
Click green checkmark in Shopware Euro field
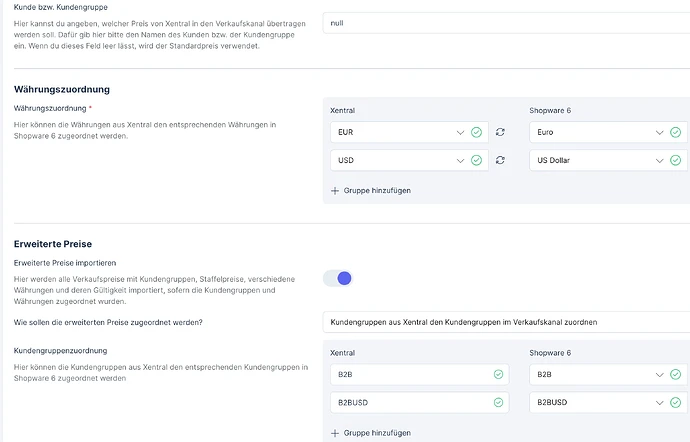click(x=675, y=132)
